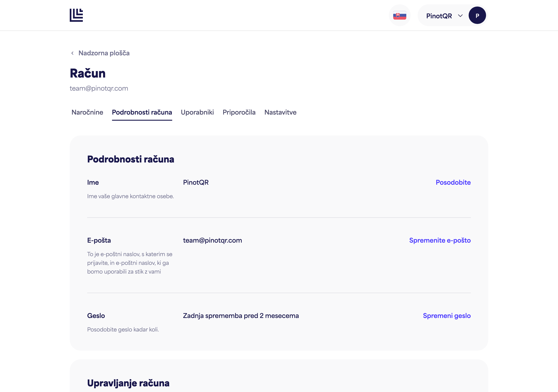Switch to the Naročnine tab
This screenshot has height=392, width=558.
click(x=87, y=112)
